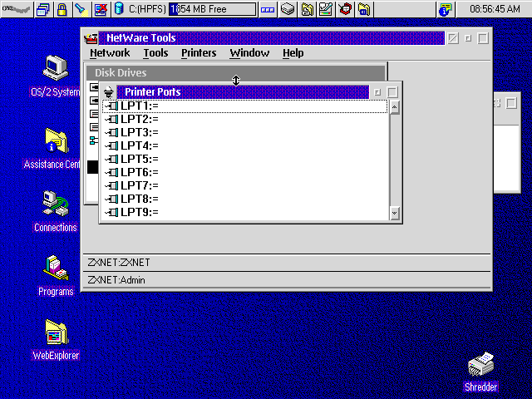Click the NetWare Tools title bar

tap(272, 38)
